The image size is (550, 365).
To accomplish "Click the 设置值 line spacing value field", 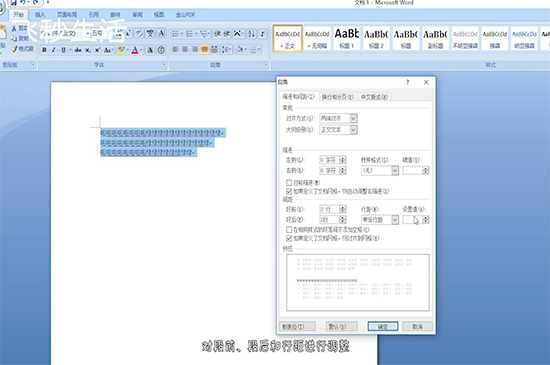I will point(416,220).
